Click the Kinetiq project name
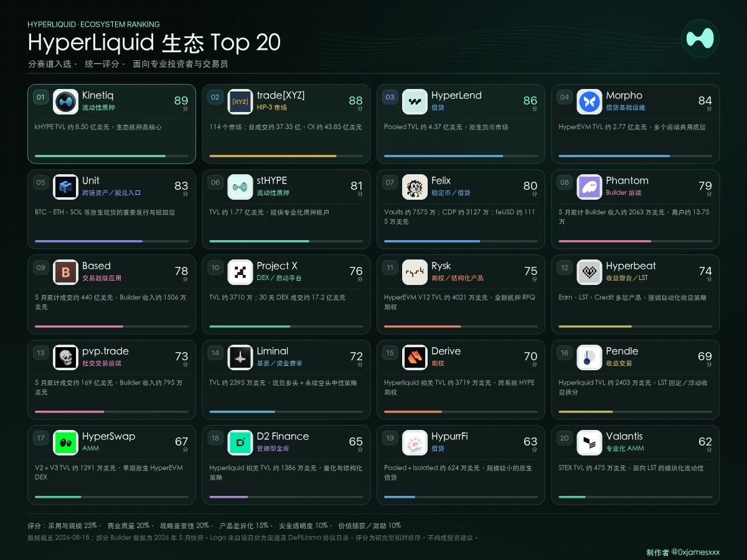The width and height of the screenshot is (747, 560). [98, 96]
